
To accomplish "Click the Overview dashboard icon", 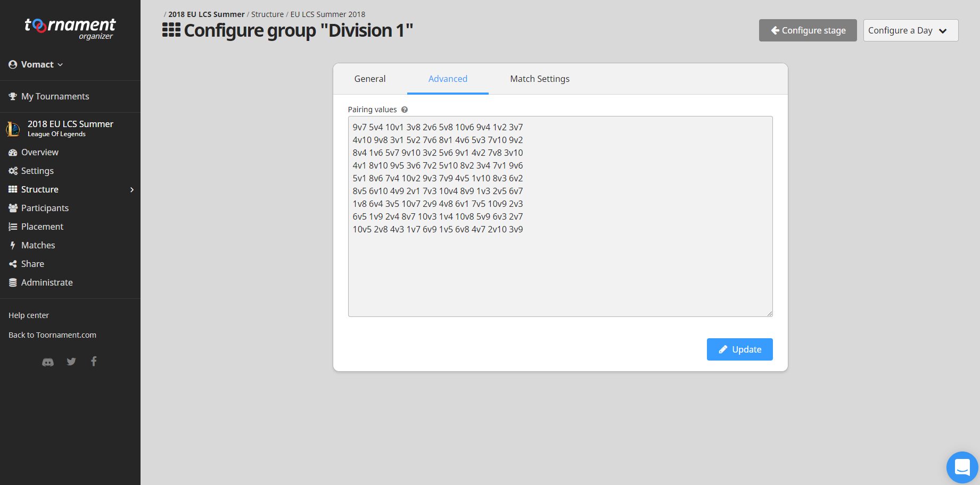I will point(13,153).
